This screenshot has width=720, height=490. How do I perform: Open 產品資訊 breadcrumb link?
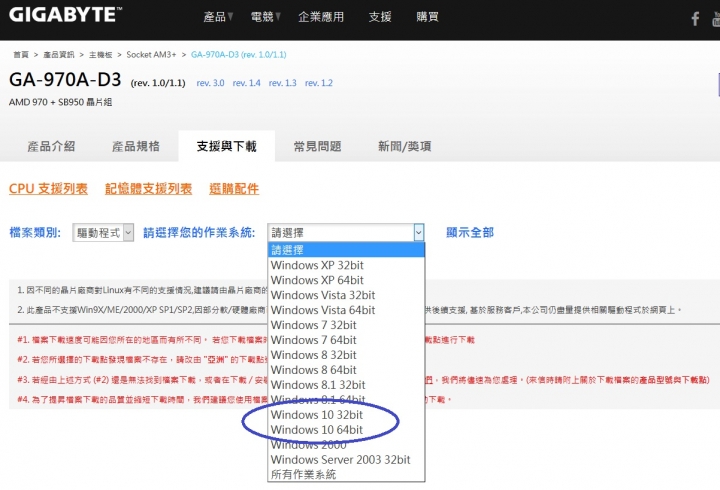coord(58,55)
